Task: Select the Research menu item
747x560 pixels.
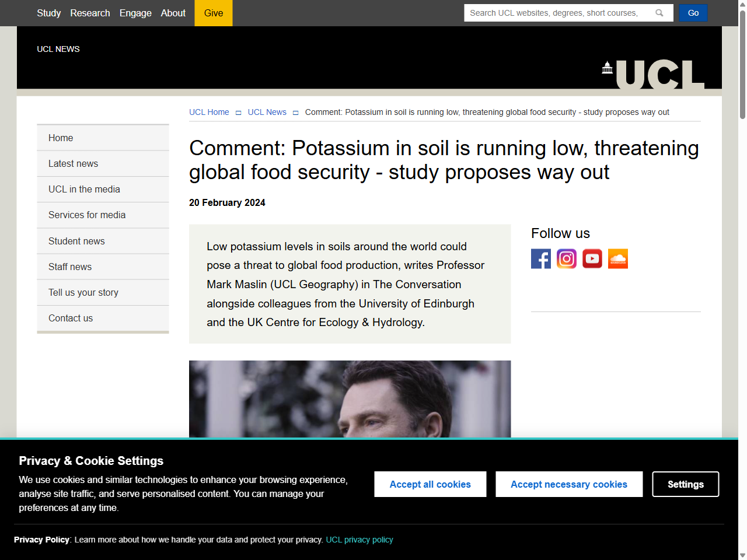Action: pos(90,13)
